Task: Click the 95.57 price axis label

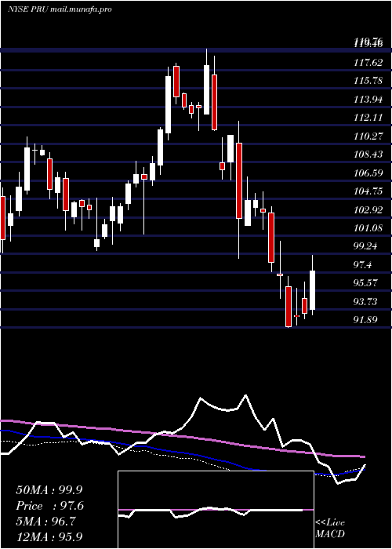Action: pyautogui.click(x=365, y=283)
